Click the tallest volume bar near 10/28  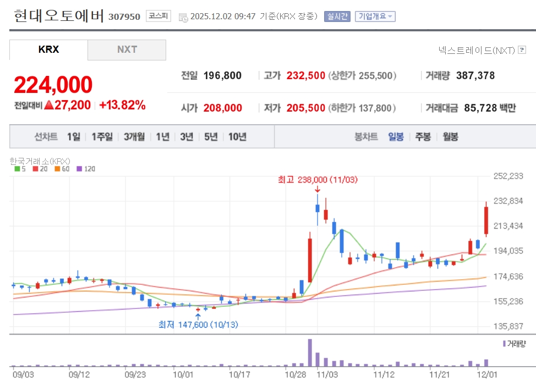click(310, 352)
